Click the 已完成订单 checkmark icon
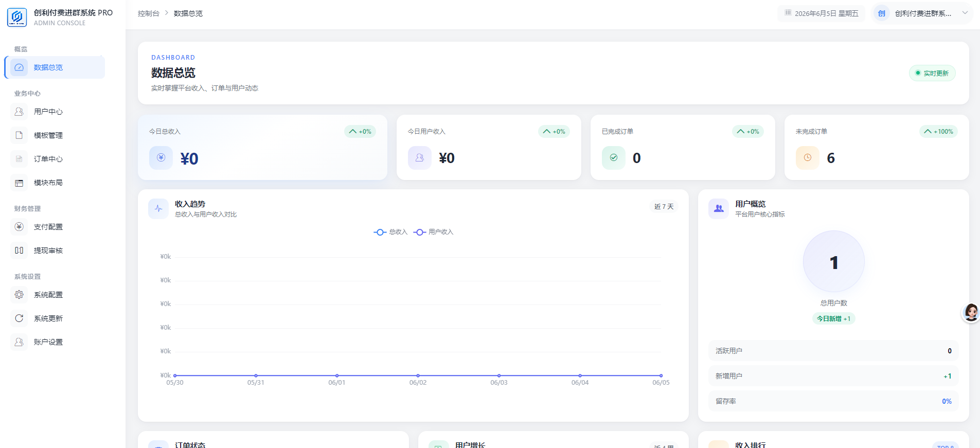The image size is (980, 448). pyautogui.click(x=614, y=158)
